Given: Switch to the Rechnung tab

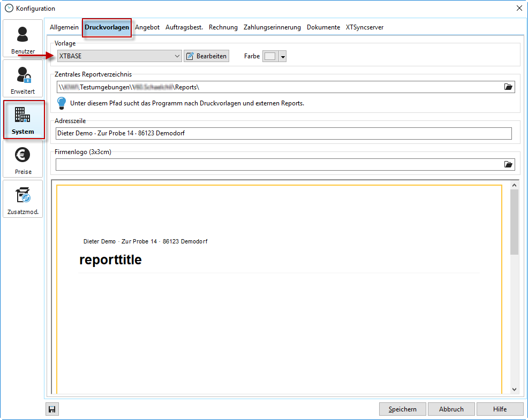Looking at the screenshot, I should click(x=223, y=27).
